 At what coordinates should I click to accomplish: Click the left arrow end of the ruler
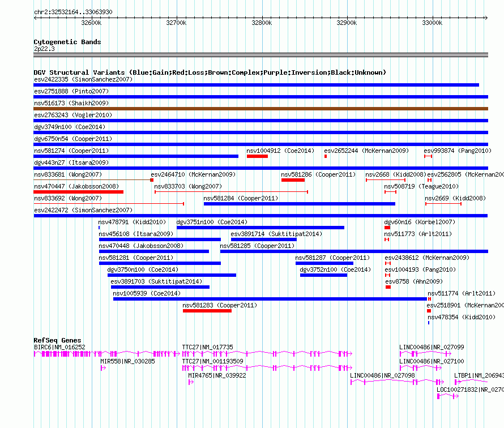(35, 18)
